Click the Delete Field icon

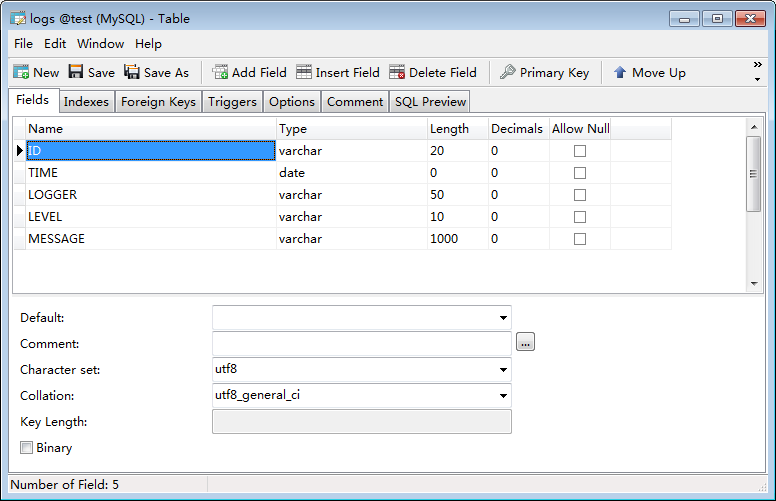pyautogui.click(x=397, y=72)
